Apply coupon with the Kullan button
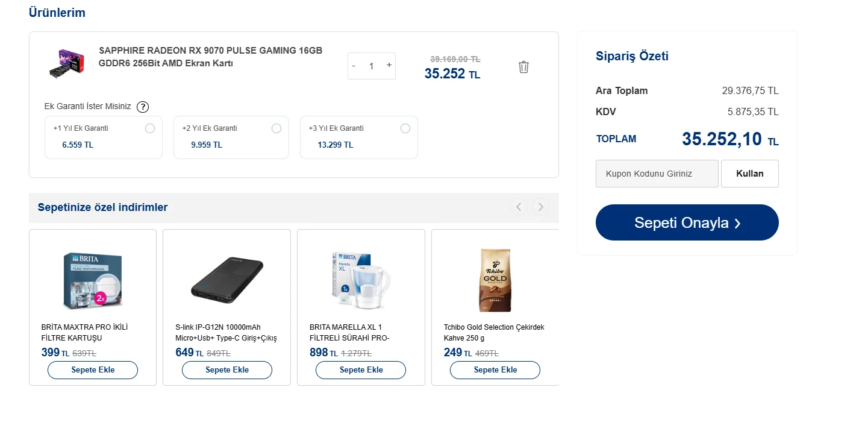Image resolution: width=868 pixels, height=434 pixels. [x=750, y=174]
